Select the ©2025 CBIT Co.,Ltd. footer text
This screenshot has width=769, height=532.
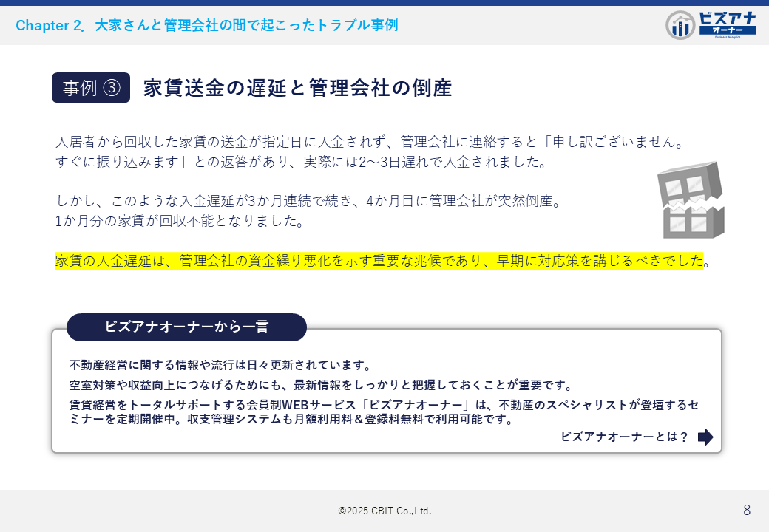click(x=384, y=510)
